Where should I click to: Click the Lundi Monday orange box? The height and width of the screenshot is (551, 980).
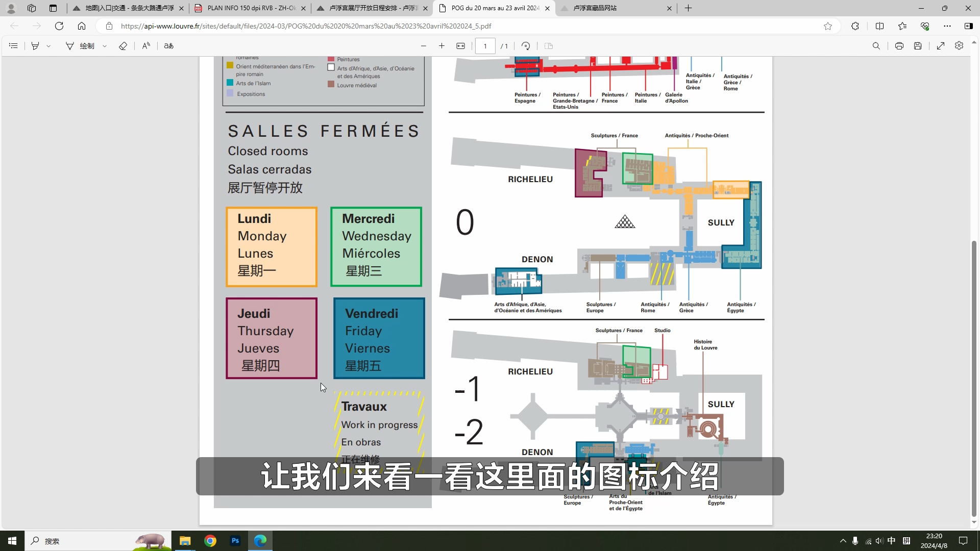click(272, 247)
